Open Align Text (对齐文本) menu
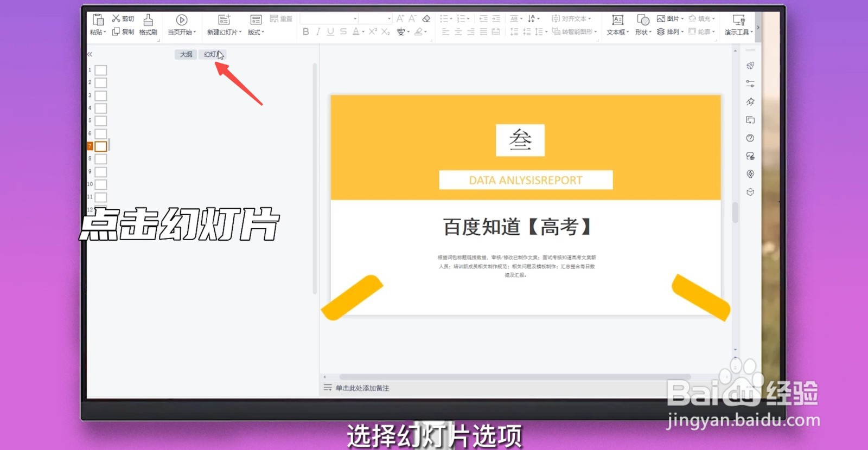This screenshot has width=868, height=450. click(571, 18)
